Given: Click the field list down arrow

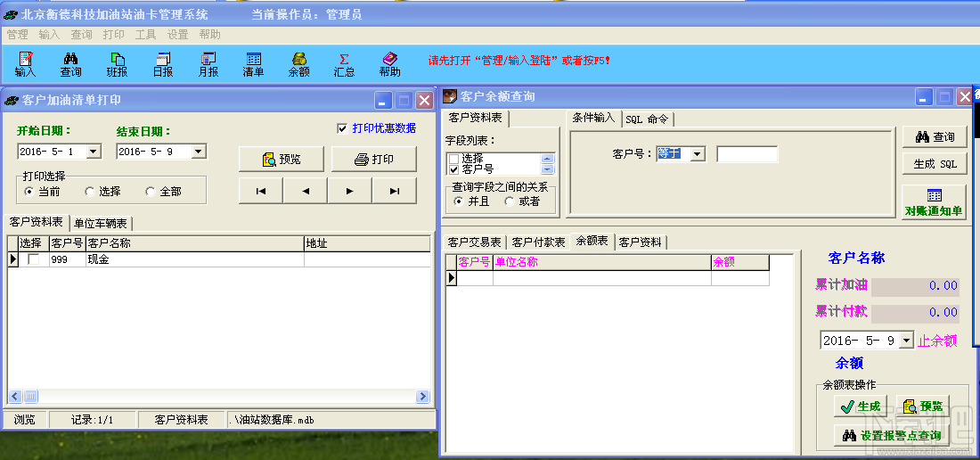Looking at the screenshot, I should pyautogui.click(x=548, y=169).
